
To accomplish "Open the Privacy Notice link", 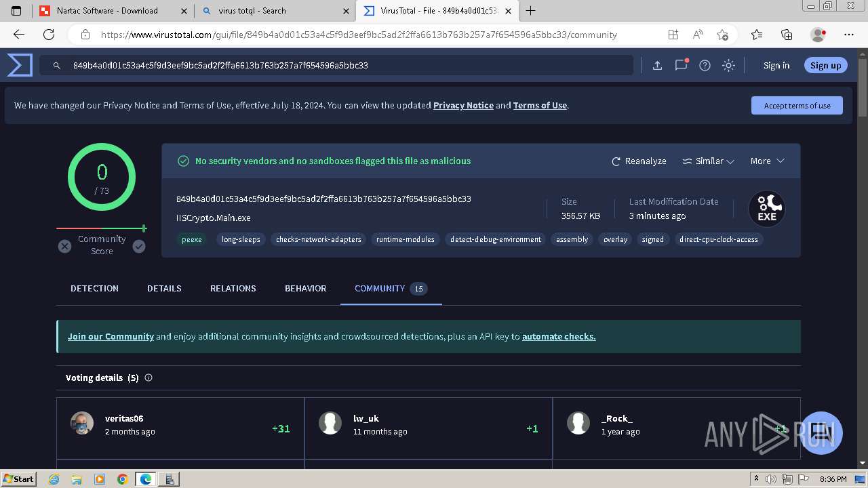I will point(463,106).
